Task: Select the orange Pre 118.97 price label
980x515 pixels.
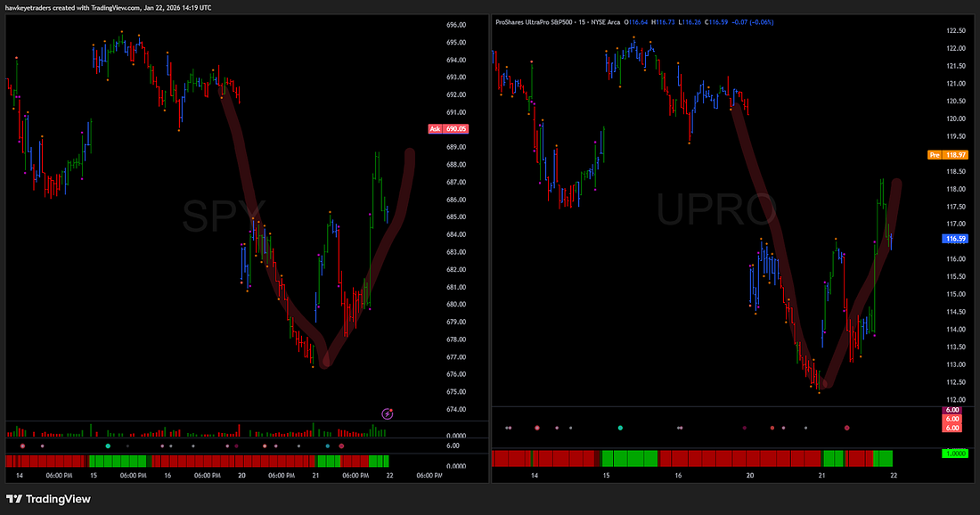Action: pyautogui.click(x=948, y=155)
